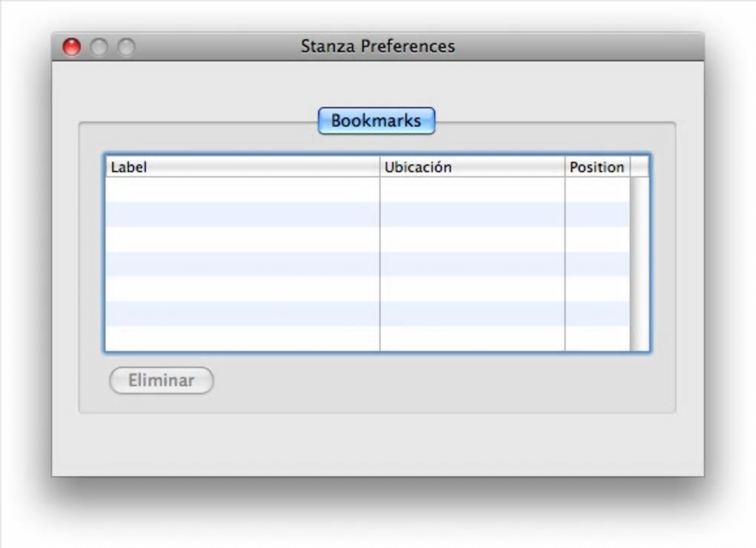The height and width of the screenshot is (548, 756).
Task: Select the last visible row under Label
Action: [x=242, y=339]
